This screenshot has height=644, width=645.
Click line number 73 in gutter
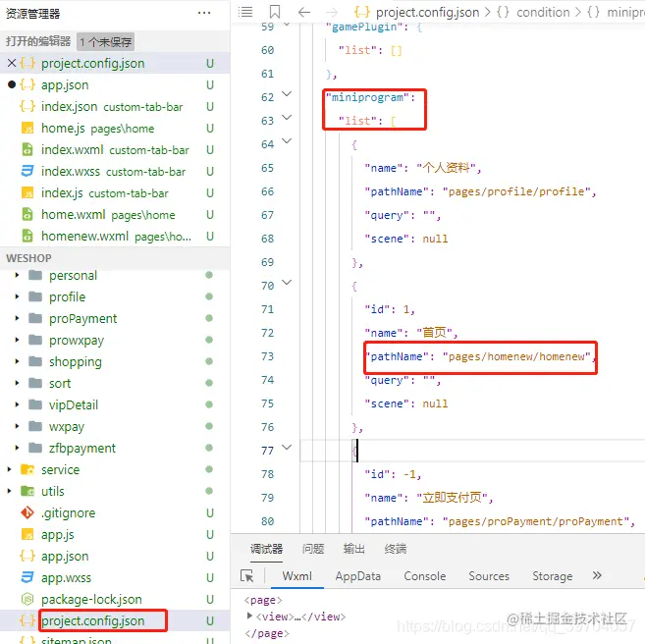(x=267, y=356)
